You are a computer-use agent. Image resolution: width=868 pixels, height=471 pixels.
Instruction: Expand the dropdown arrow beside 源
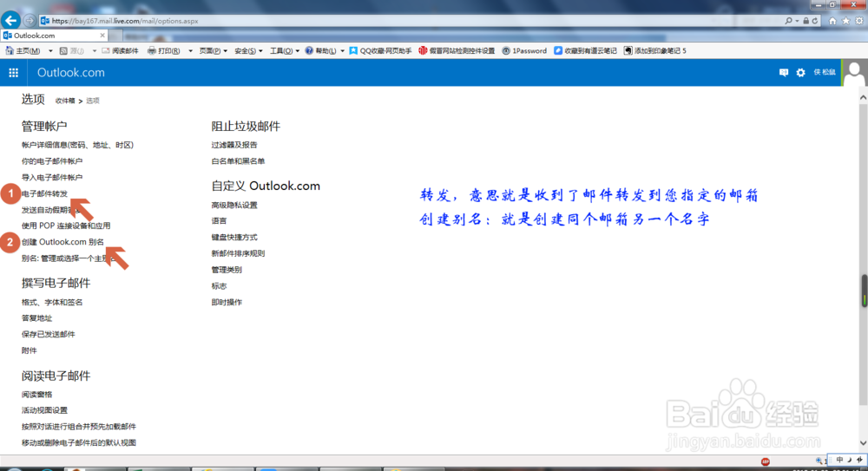point(94,51)
